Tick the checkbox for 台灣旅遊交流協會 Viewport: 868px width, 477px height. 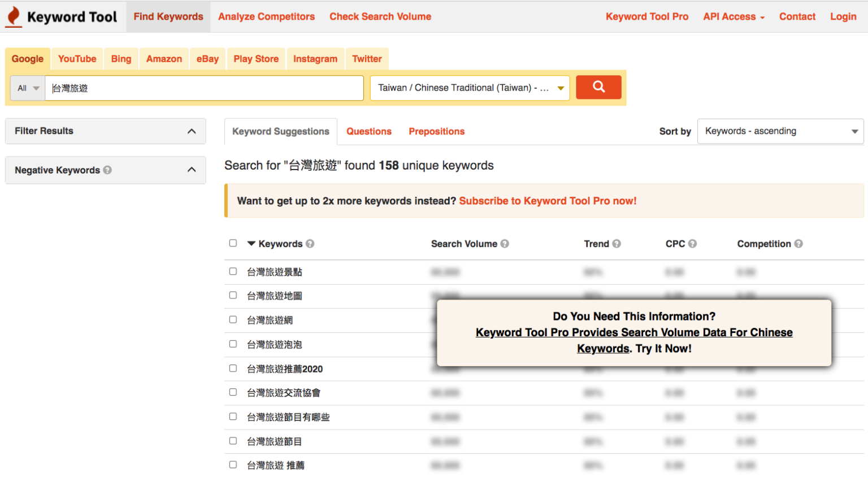(233, 392)
